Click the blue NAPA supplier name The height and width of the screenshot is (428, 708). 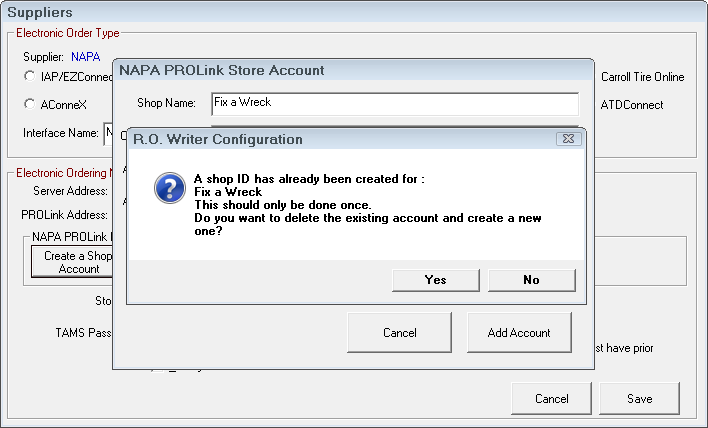(x=85, y=57)
